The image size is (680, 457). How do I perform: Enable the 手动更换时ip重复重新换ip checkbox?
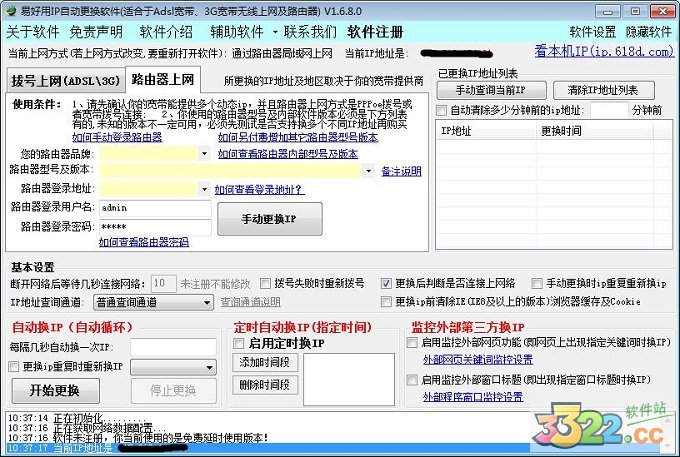537,284
